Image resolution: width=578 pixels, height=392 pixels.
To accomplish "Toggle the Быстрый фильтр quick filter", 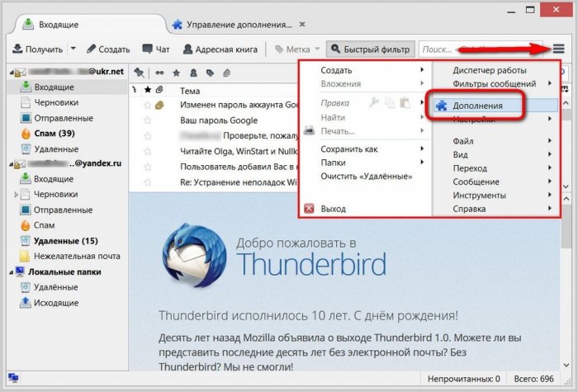I will coord(369,50).
